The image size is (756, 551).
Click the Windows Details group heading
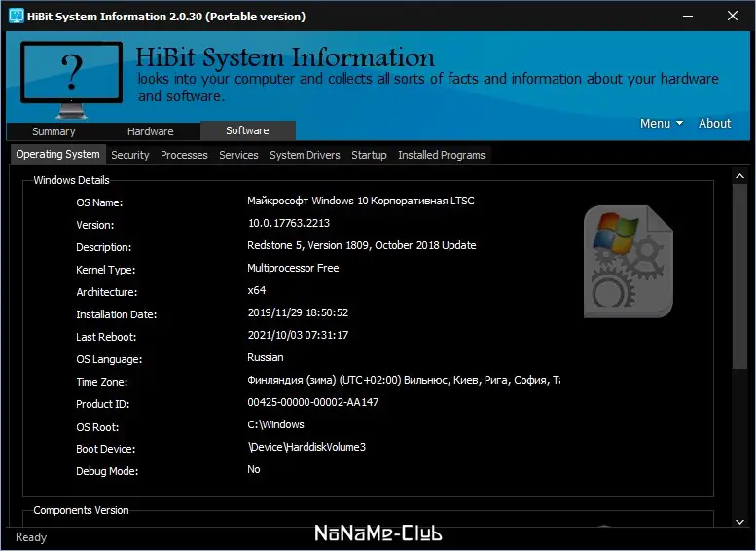[x=71, y=180]
